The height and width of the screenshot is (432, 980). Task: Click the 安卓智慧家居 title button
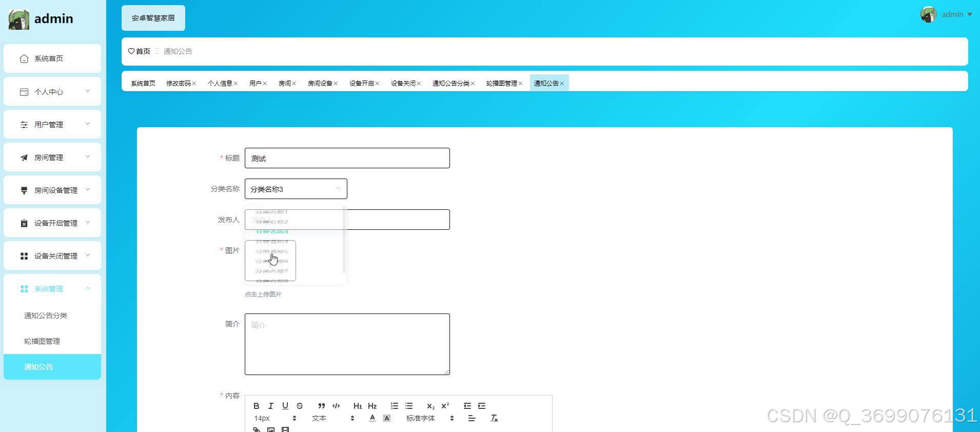click(x=153, y=18)
